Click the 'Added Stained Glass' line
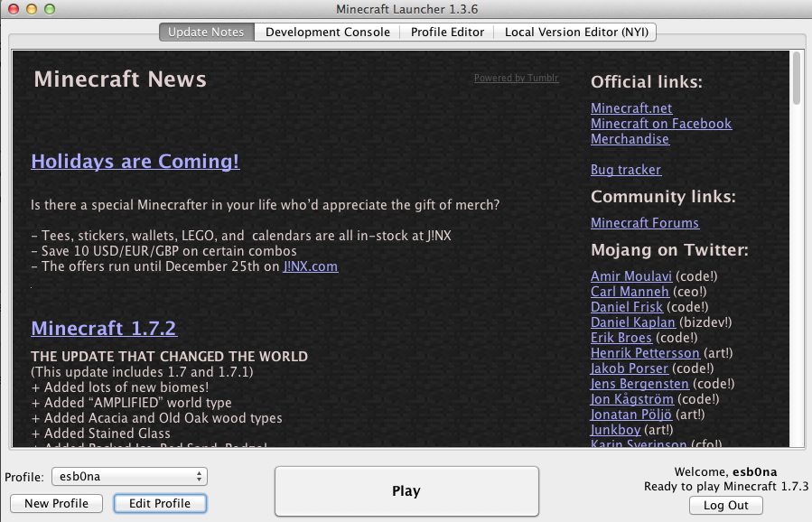The width and height of the screenshot is (812, 522). [x=101, y=433]
